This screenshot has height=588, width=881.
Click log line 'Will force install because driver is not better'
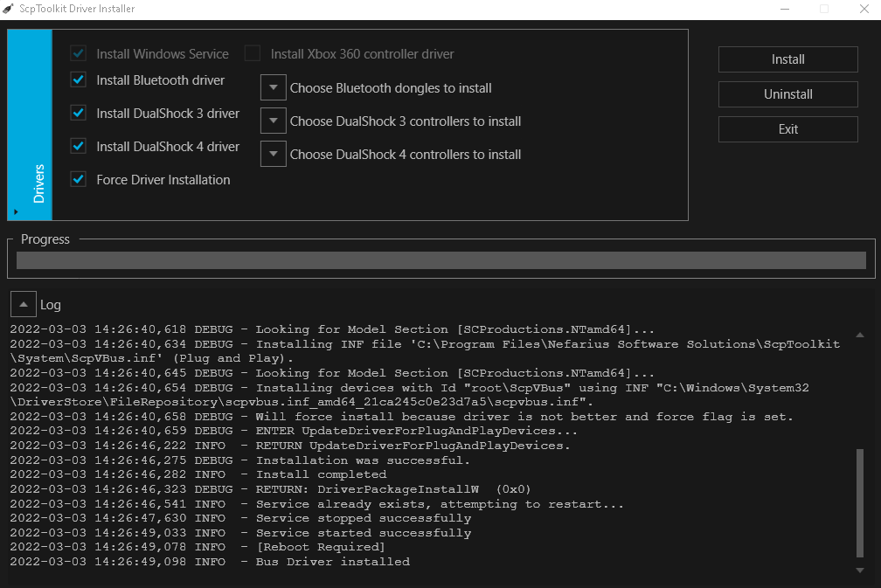coord(401,416)
